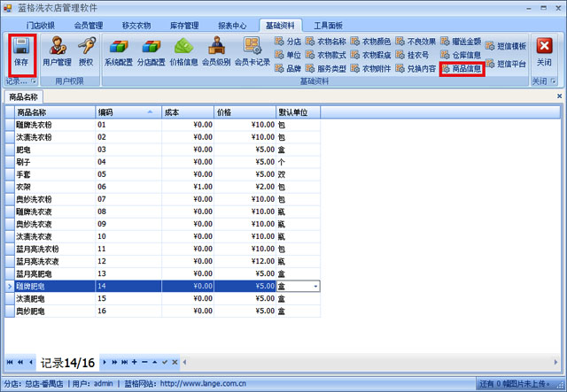Image resolution: width=567 pixels, height=392 pixels.
Task: Confirm the edit with the checkmark button
Action: 165,362
